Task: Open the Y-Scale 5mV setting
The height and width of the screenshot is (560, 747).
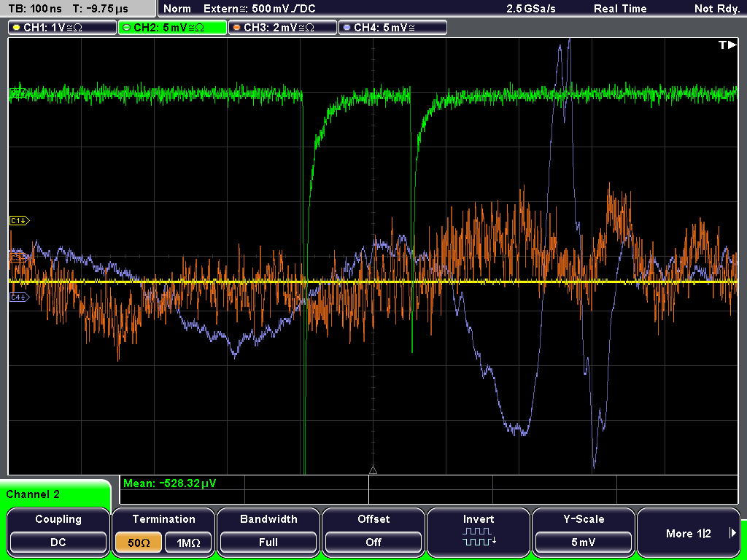Action: [583, 542]
